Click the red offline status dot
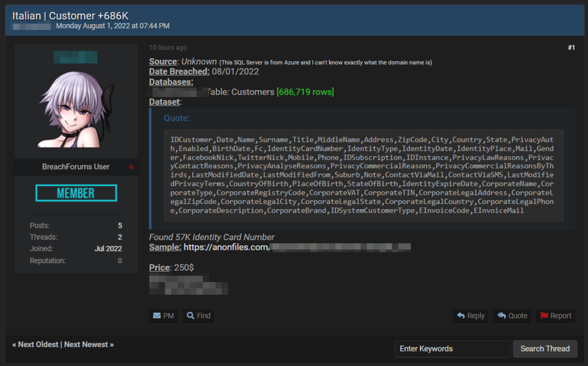The width and height of the screenshot is (588, 366). 131,167
